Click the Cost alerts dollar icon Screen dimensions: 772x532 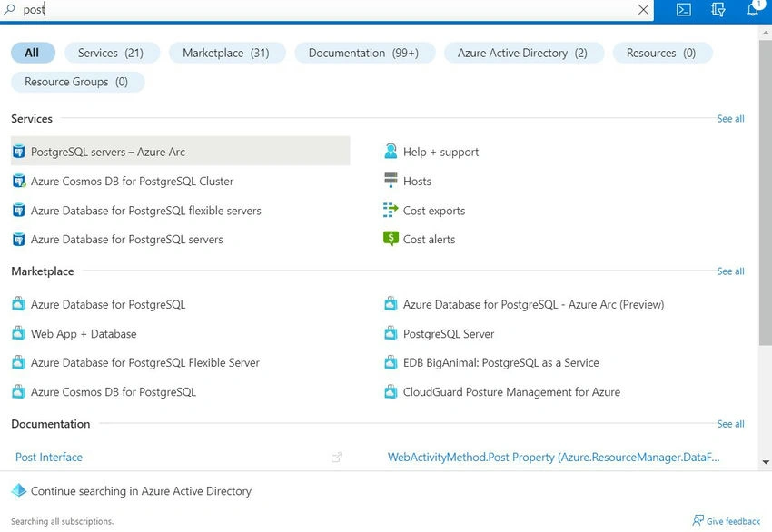click(391, 239)
